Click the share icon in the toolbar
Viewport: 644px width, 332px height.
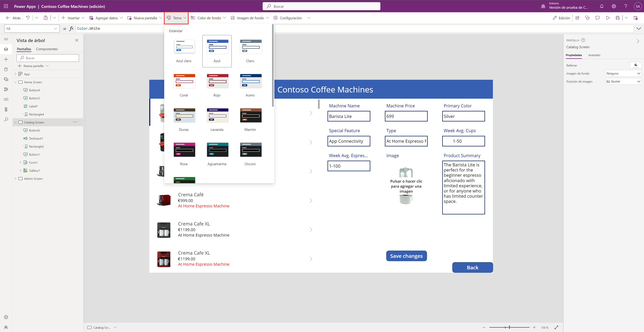pos(577,18)
